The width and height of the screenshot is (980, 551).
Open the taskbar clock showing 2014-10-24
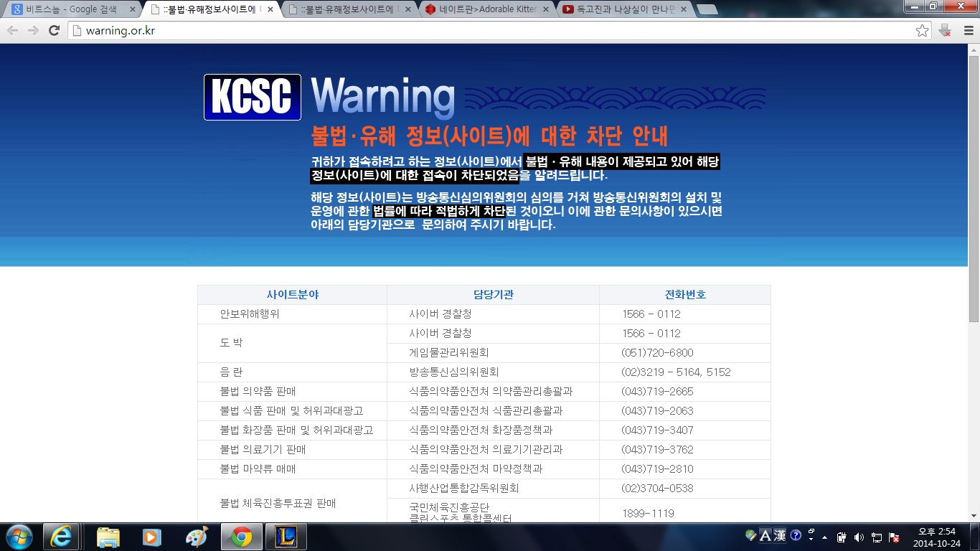[937, 537]
